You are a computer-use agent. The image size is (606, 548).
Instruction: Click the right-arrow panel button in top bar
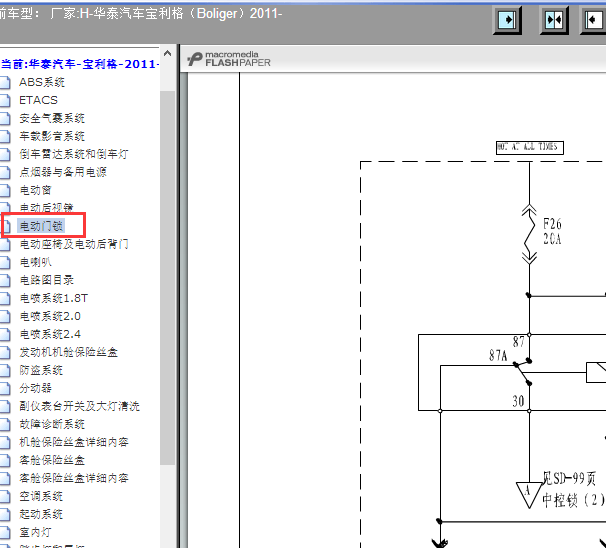pos(507,20)
